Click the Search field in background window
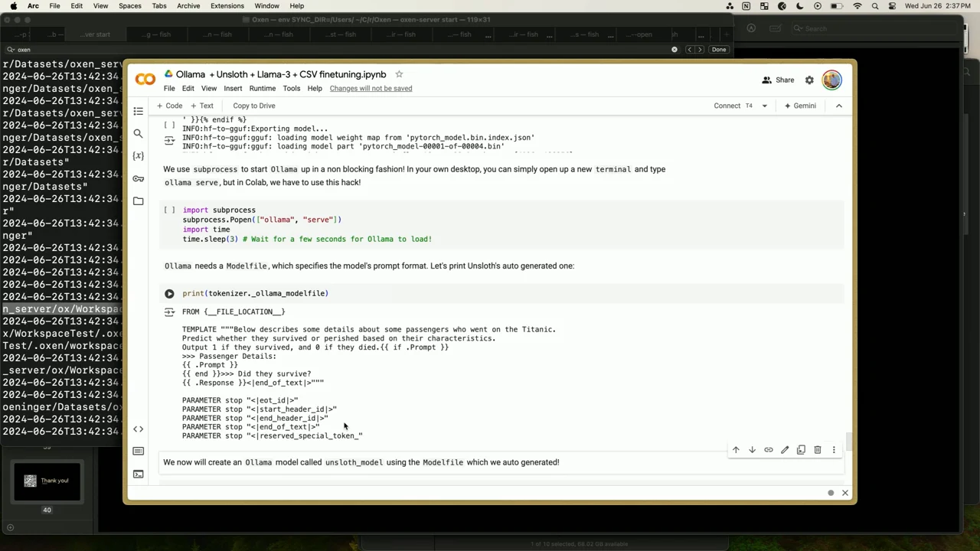The width and height of the screenshot is (980, 551). coord(874,28)
